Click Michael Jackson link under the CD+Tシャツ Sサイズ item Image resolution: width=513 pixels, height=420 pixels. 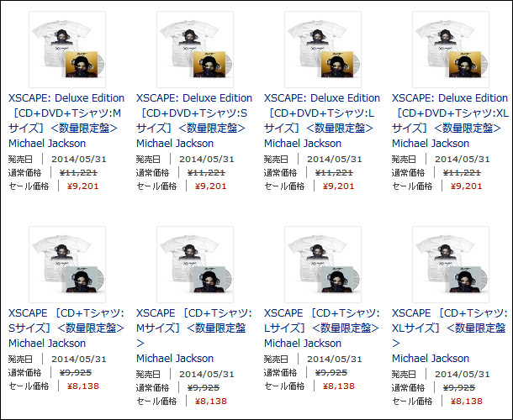click(x=47, y=344)
